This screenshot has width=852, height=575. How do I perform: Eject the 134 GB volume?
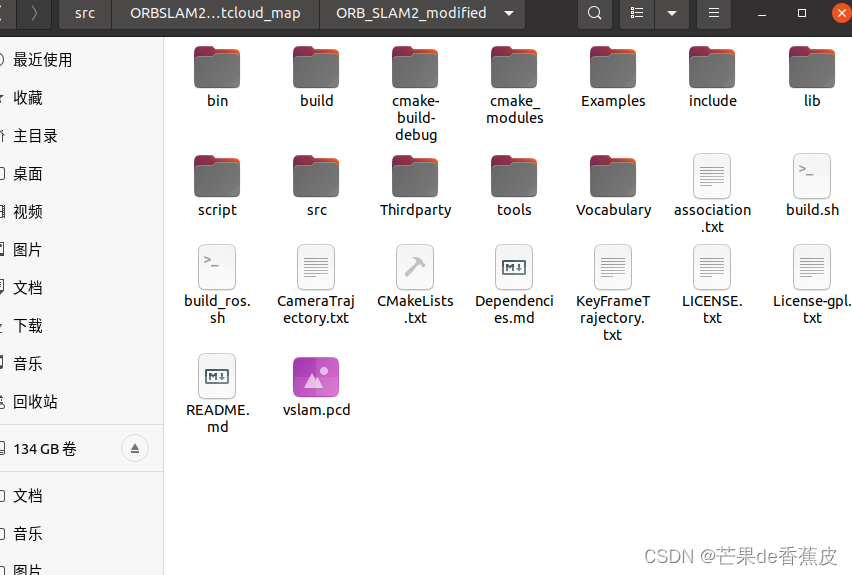tap(135, 448)
